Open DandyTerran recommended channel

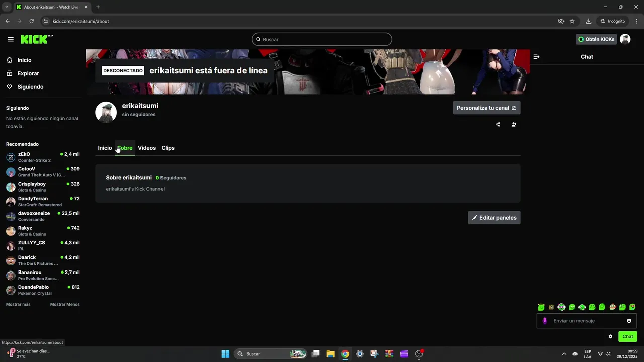(43, 202)
